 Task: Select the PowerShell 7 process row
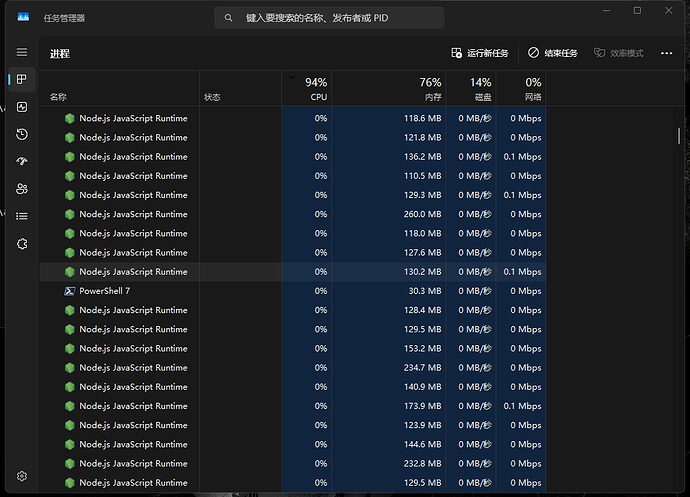[x=293, y=291]
